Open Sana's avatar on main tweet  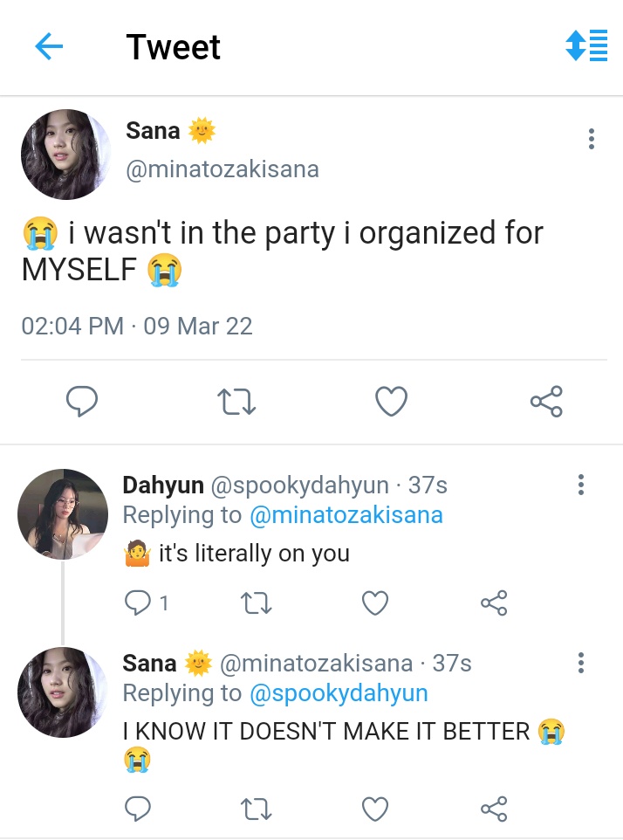click(65, 155)
